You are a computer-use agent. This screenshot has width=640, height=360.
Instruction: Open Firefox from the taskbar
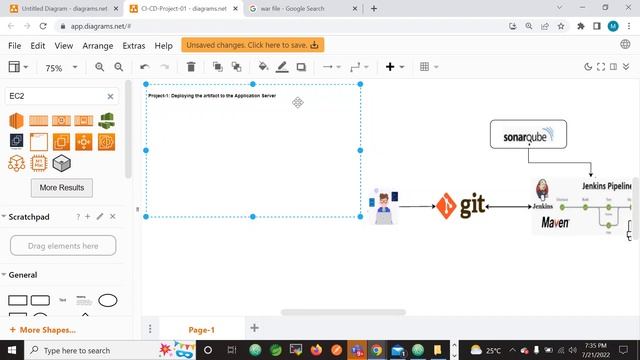316,350
